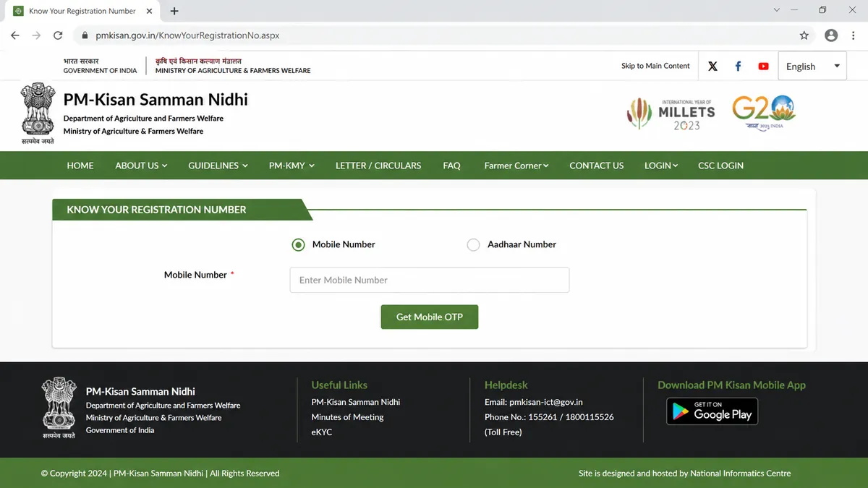Open Minutes of Meeting link
Viewport: 868px width, 488px height.
click(347, 417)
